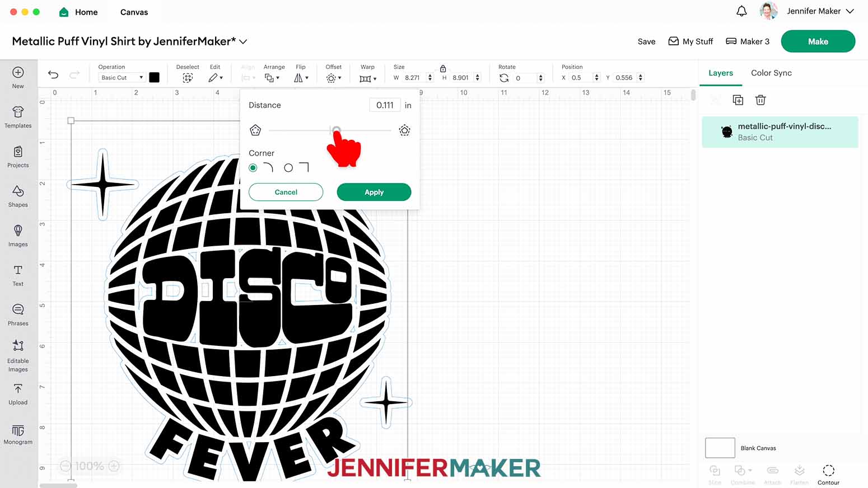Open the Jennifer Maker account menu chevron

[850, 11]
